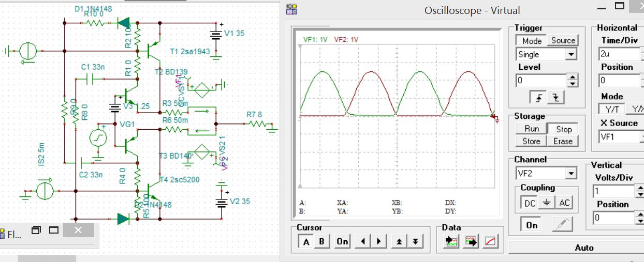Set coupling to AC
The height and width of the screenshot is (262, 644).
tap(564, 203)
